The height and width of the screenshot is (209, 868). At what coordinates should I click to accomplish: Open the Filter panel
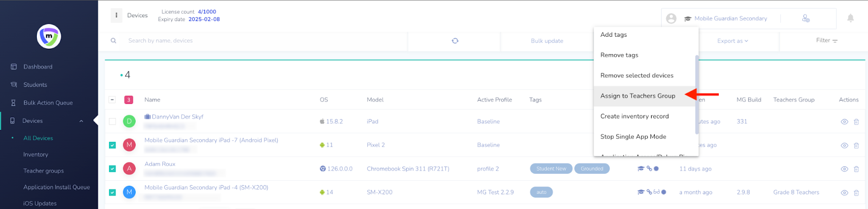click(x=826, y=41)
